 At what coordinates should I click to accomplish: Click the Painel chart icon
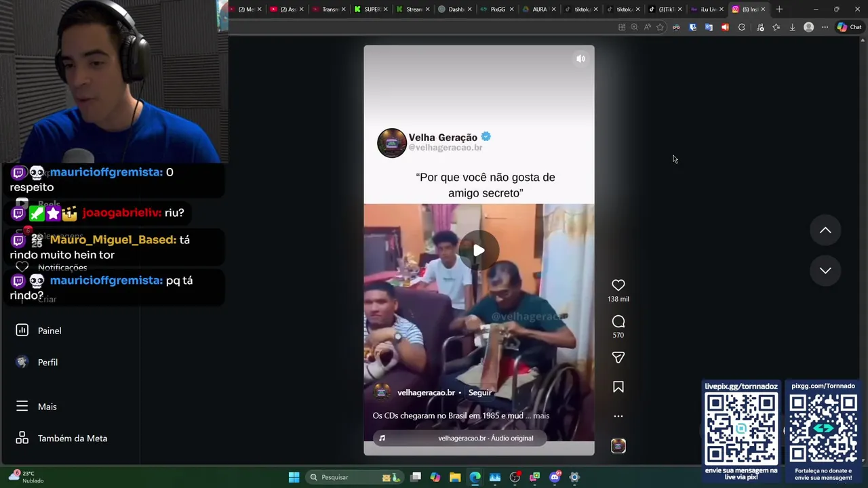(x=22, y=330)
